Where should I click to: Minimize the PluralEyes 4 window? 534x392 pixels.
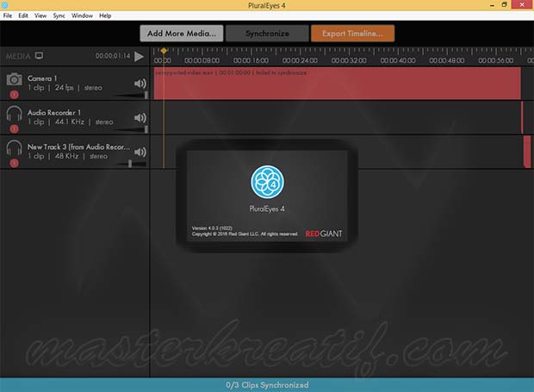pos(492,5)
